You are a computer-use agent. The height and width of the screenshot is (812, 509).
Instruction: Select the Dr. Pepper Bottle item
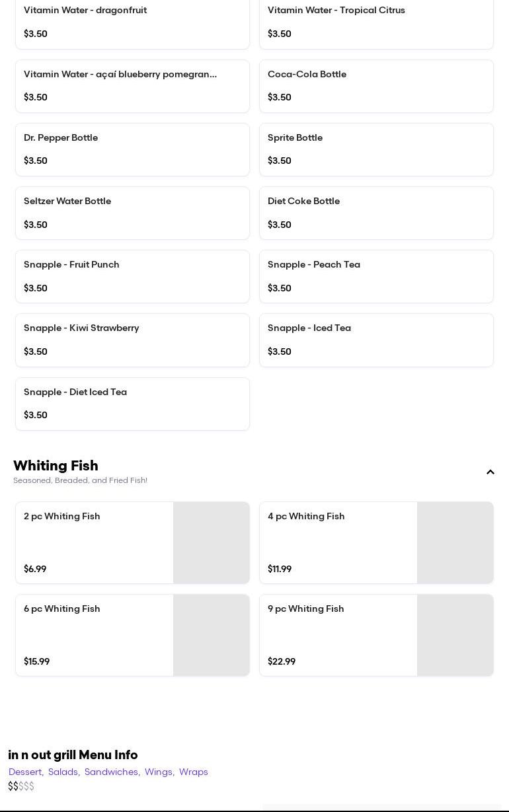click(x=132, y=149)
